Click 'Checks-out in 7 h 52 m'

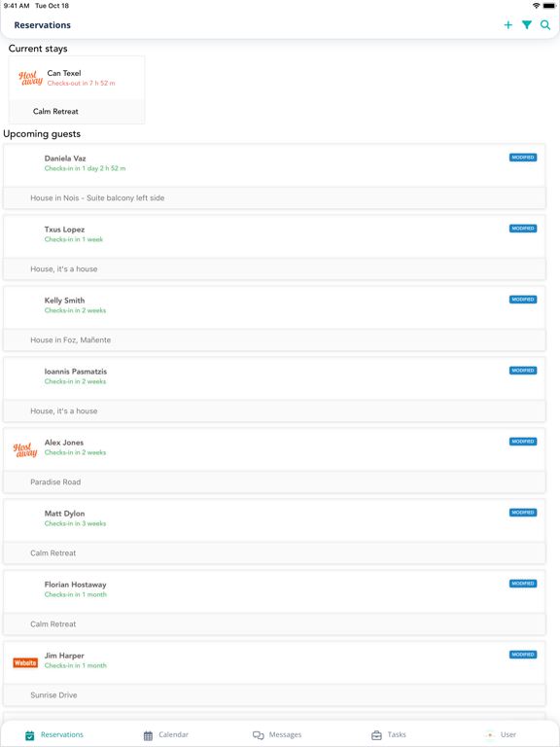pyautogui.click(x=81, y=83)
